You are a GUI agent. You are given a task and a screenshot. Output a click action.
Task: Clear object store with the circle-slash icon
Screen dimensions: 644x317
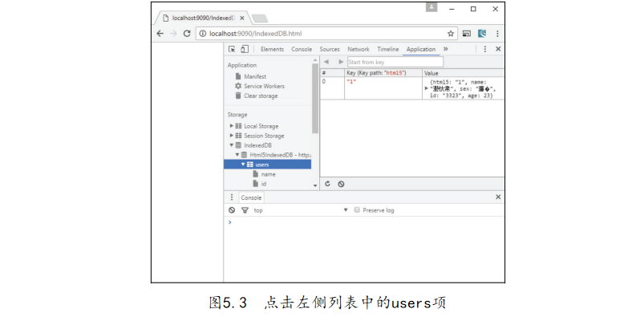[341, 184]
